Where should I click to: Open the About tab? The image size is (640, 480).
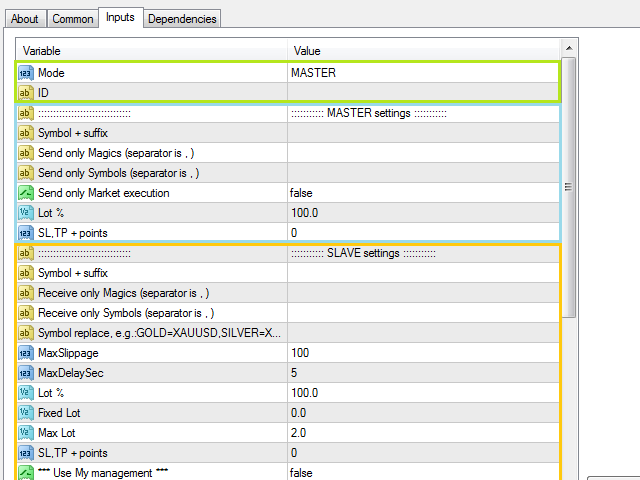(25, 19)
